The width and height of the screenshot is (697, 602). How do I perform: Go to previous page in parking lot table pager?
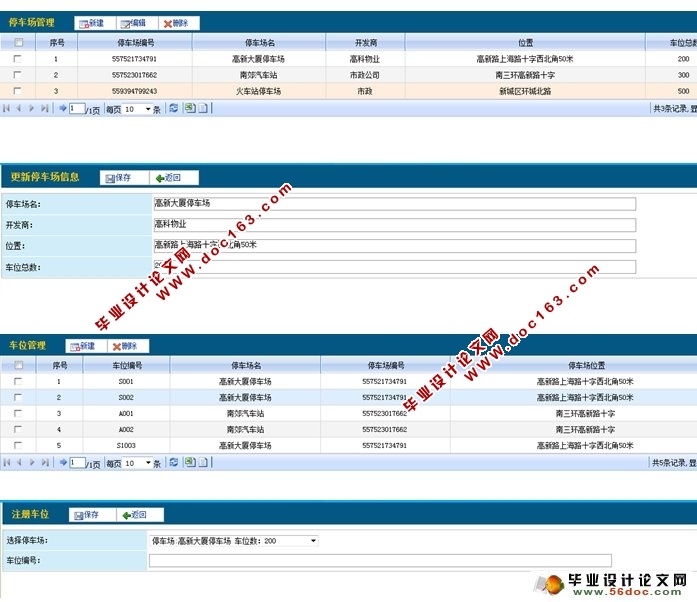tap(19, 108)
